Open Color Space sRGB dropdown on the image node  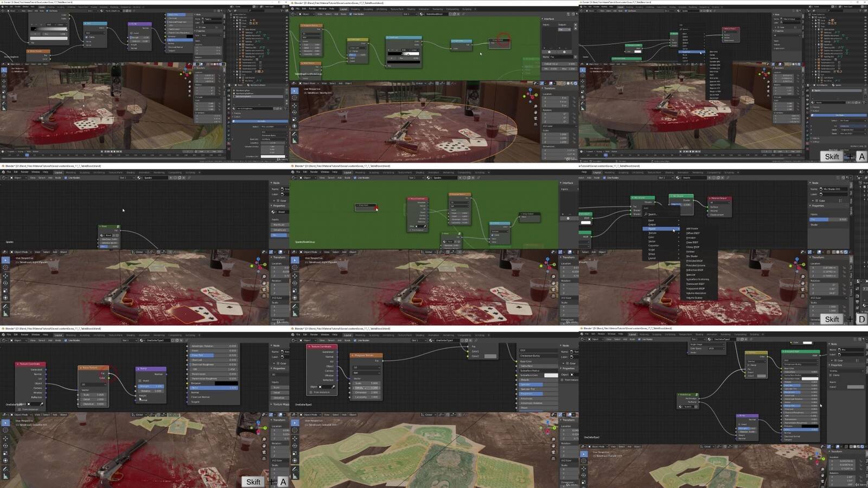[x=716, y=348]
